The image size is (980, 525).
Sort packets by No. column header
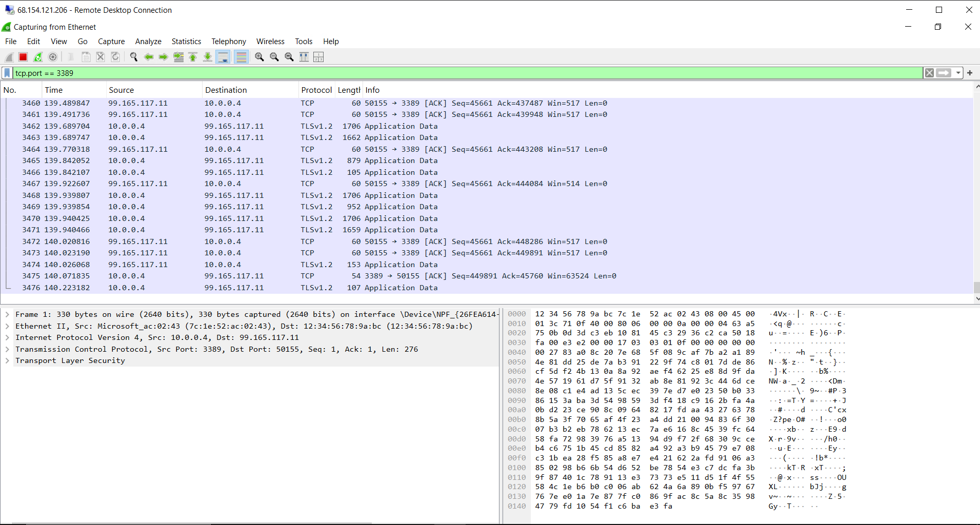tap(21, 90)
